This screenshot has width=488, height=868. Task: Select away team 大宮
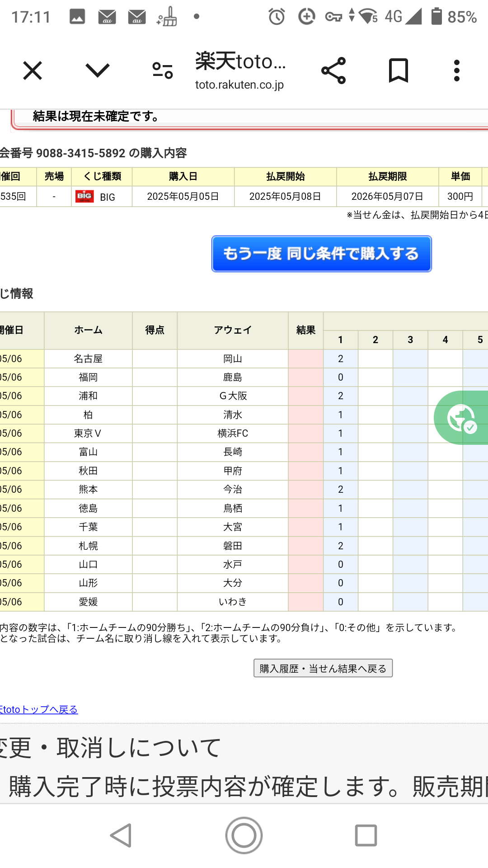point(233,527)
